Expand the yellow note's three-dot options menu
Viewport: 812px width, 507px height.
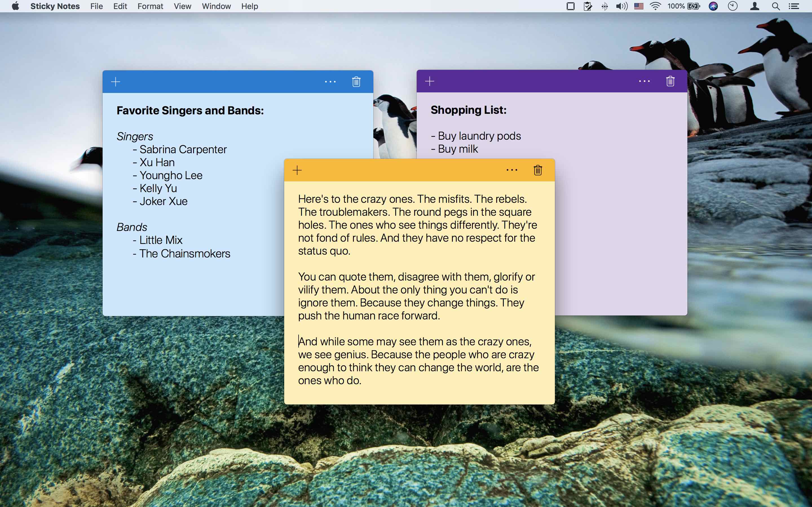512,170
